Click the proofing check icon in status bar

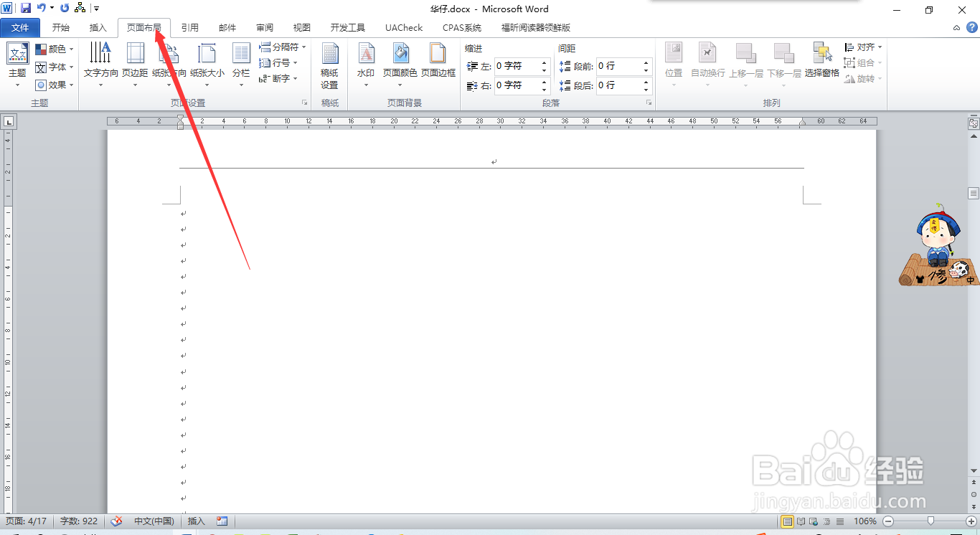pyautogui.click(x=116, y=521)
